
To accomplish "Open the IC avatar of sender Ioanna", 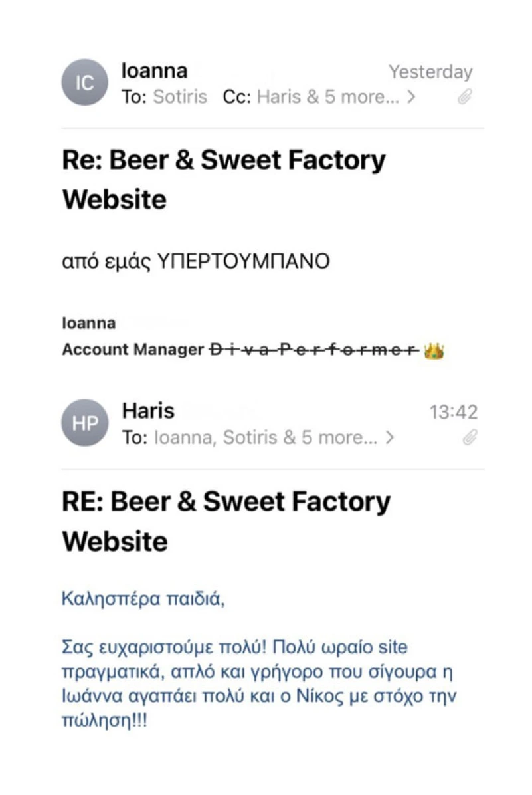I will click(x=84, y=82).
